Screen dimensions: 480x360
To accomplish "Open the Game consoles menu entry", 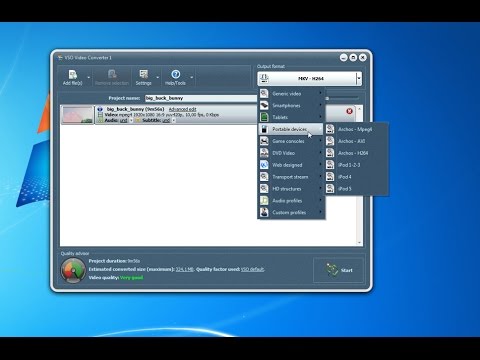I will click(x=291, y=141).
